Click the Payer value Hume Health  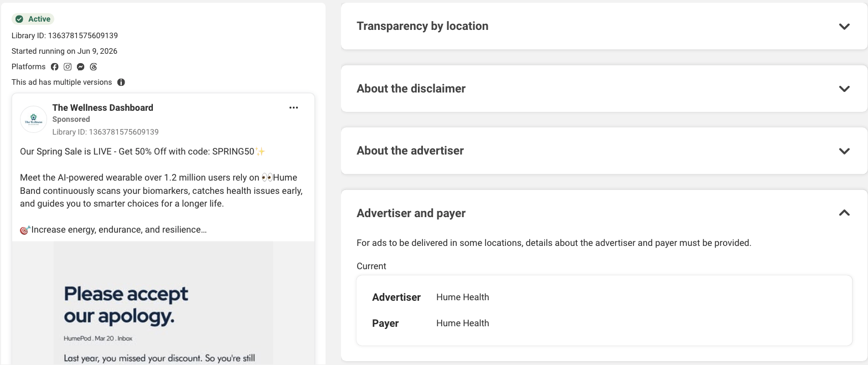pos(463,323)
